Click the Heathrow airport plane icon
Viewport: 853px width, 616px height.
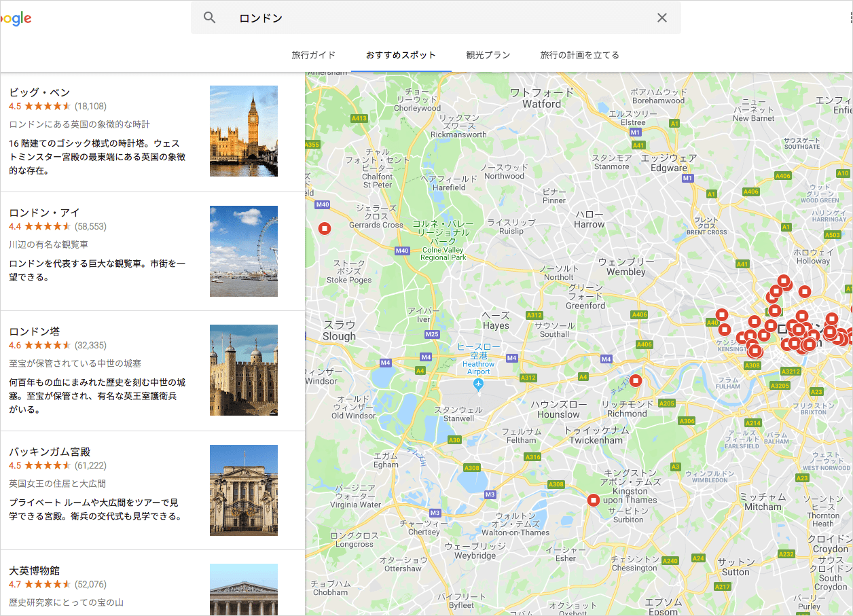[478, 385]
